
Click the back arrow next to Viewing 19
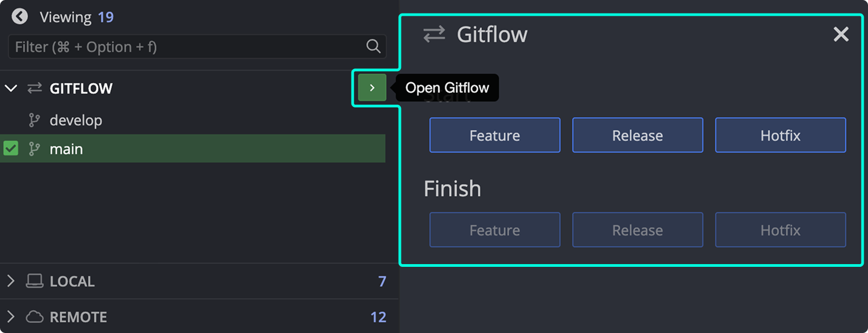(20, 16)
